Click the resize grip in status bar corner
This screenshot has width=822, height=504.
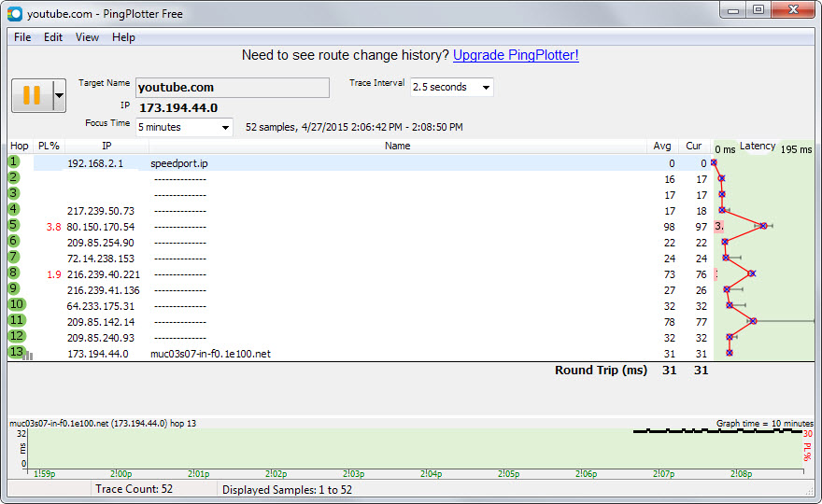809,490
